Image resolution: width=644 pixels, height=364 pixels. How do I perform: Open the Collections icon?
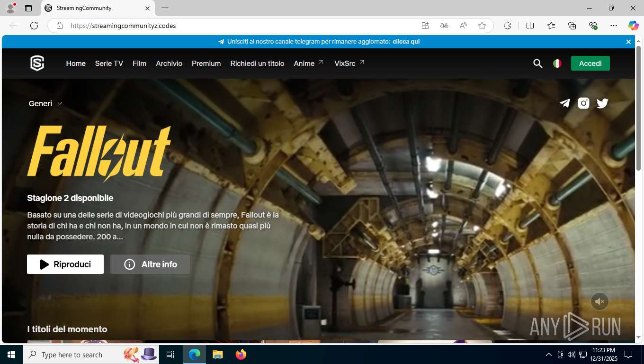(x=572, y=26)
